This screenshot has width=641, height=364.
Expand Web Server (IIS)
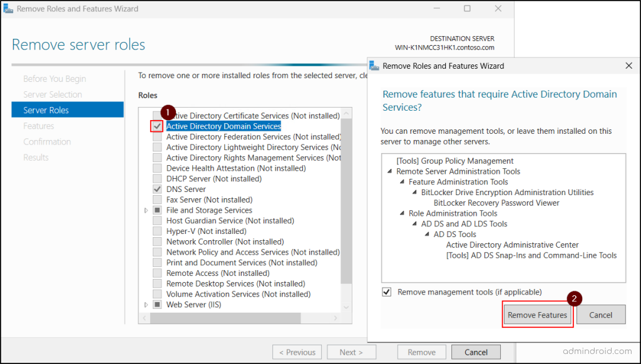point(145,305)
